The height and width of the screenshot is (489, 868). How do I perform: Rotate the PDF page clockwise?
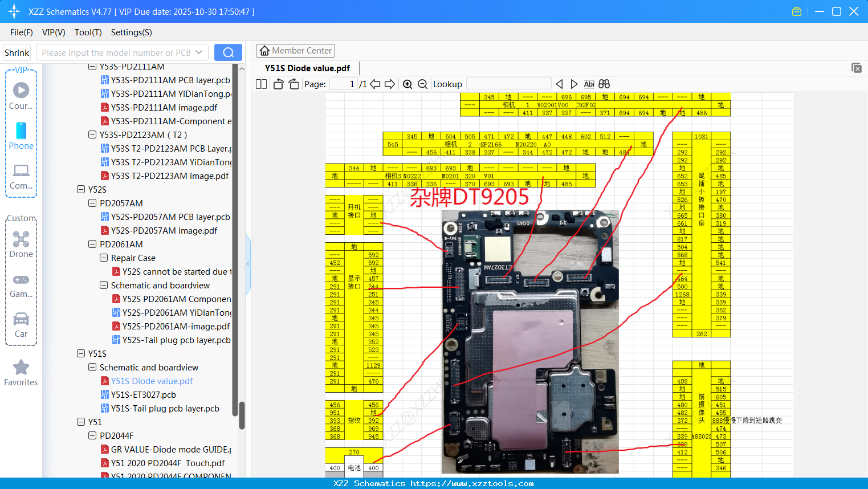coord(293,83)
